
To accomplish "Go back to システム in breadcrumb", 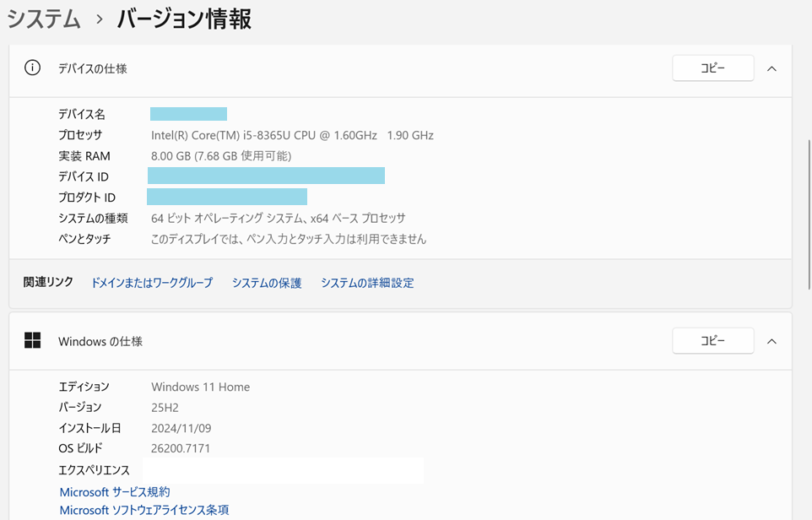I will pos(44,19).
